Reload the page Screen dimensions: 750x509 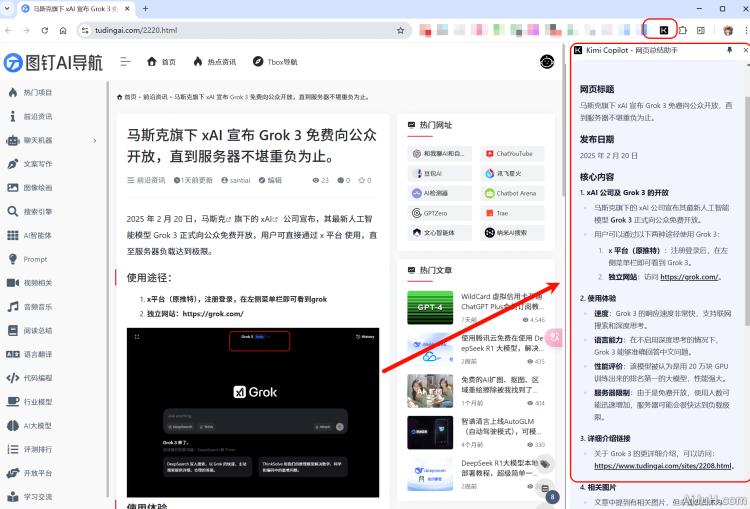(44, 30)
